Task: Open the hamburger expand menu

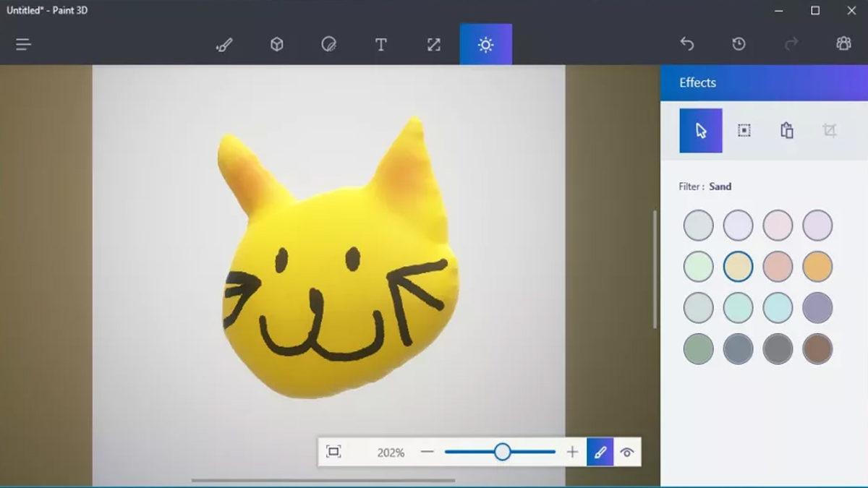Action: [23, 44]
